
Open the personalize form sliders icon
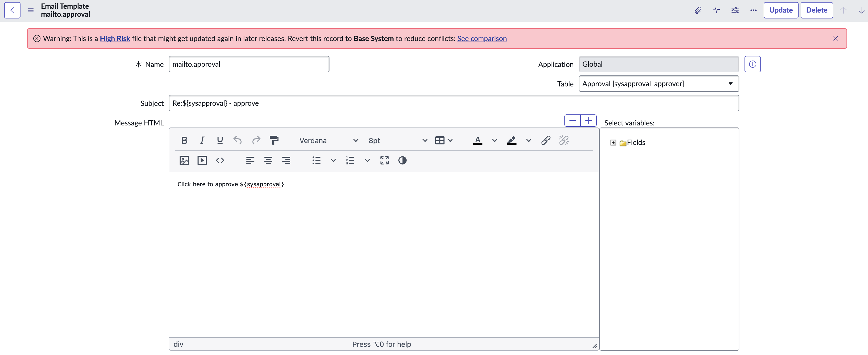(735, 10)
